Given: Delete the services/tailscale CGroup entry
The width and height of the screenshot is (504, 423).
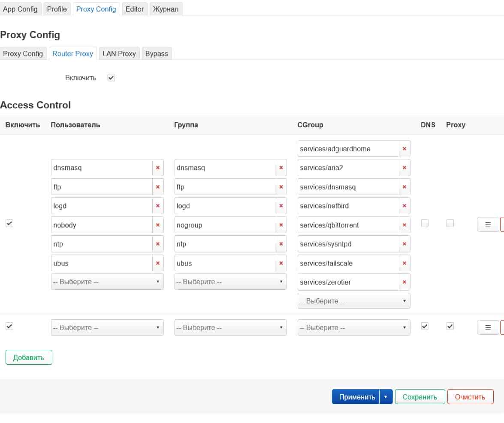Looking at the screenshot, I should 404,263.
